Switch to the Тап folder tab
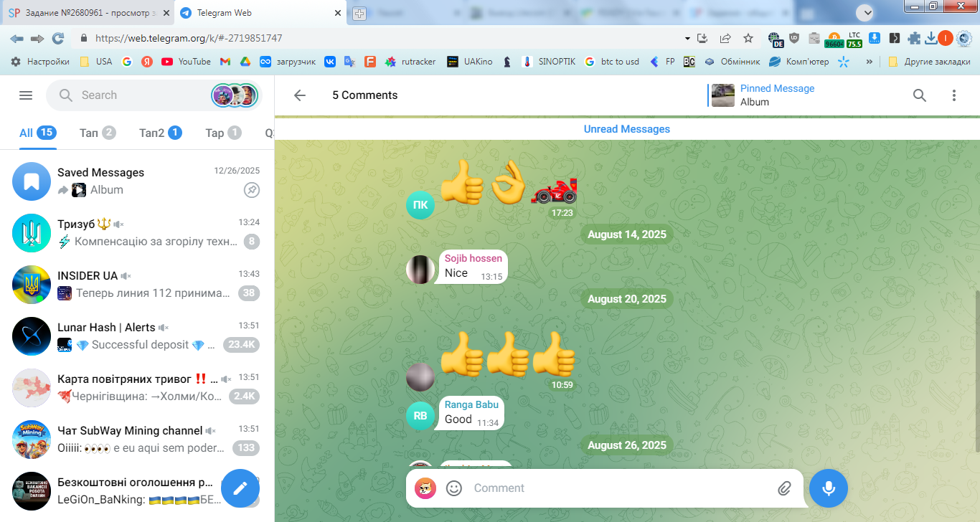Image resolution: width=980 pixels, height=522 pixels. click(98, 133)
